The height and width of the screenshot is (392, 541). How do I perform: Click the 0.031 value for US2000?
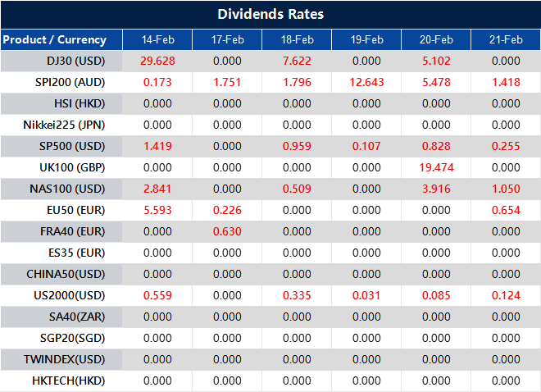point(366,295)
